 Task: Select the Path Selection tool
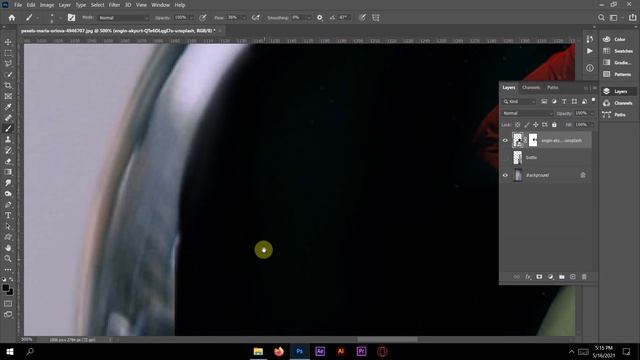pyautogui.click(x=8, y=226)
